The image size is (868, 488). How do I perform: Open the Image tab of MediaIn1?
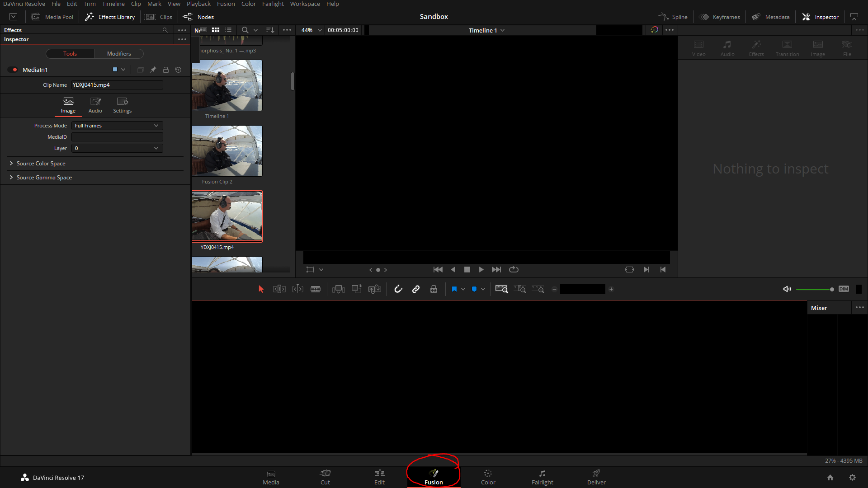click(68, 105)
